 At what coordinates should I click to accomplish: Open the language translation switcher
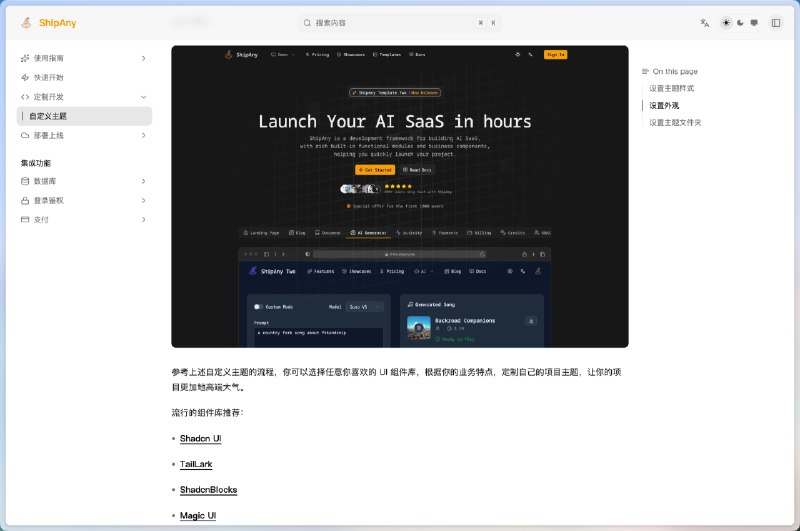pyautogui.click(x=704, y=22)
